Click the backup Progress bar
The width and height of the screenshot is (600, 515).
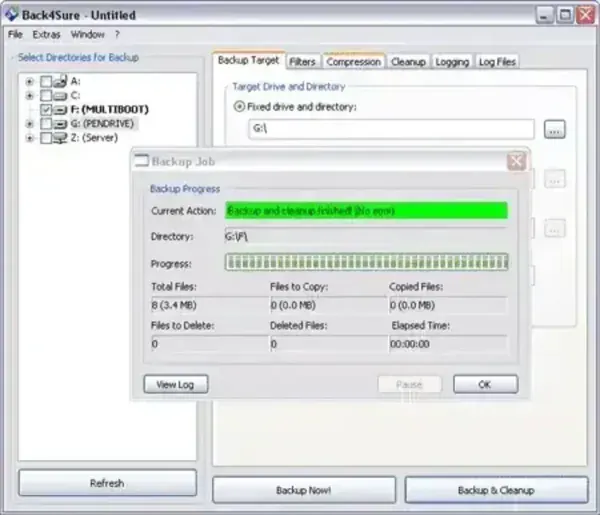click(x=367, y=262)
